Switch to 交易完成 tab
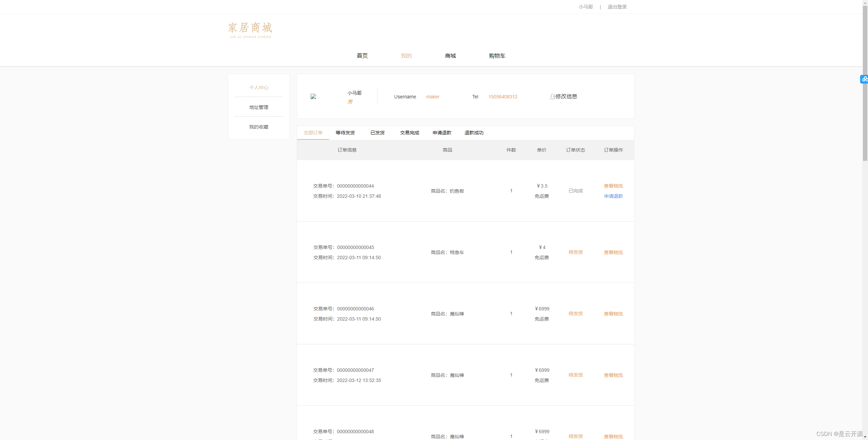The image size is (868, 440). (x=410, y=133)
